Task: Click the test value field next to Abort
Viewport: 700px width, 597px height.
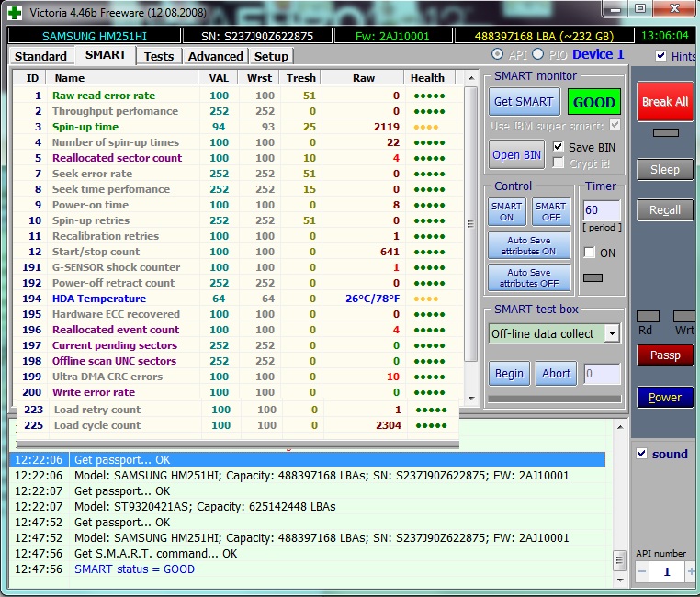Action: 602,374
